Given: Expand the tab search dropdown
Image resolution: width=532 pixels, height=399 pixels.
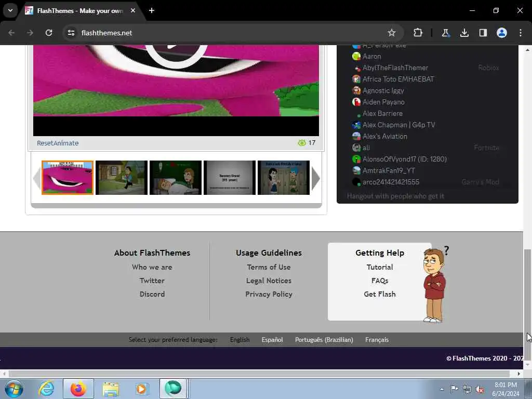Looking at the screenshot, I should [x=10, y=10].
